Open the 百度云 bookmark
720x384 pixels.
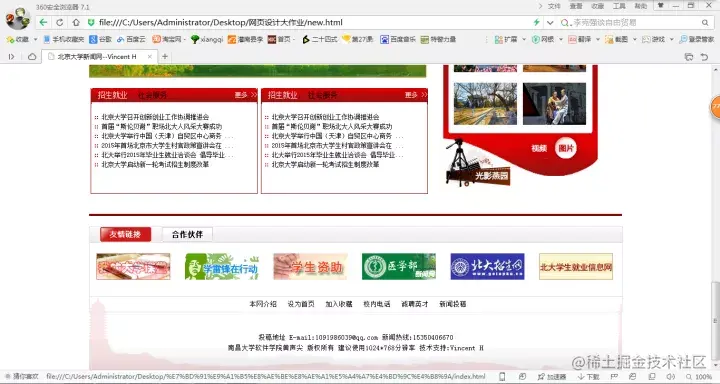[x=131, y=40]
